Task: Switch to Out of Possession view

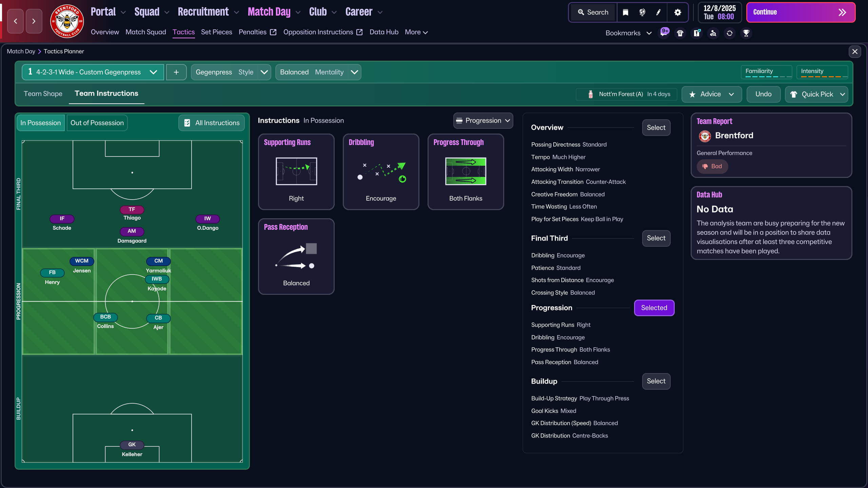Action: coord(97,123)
